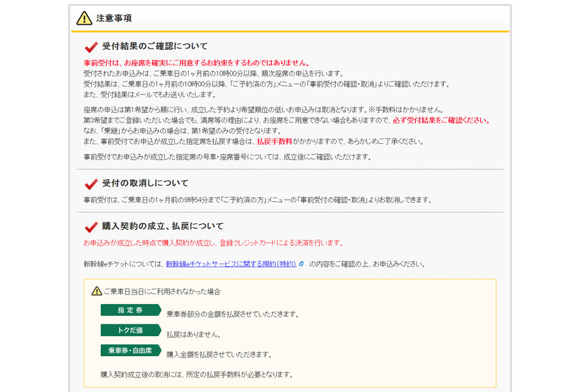Viewport: 588px width, 392px height.
Task: Click the green 乗車券・自由席 label
Action: (131, 350)
